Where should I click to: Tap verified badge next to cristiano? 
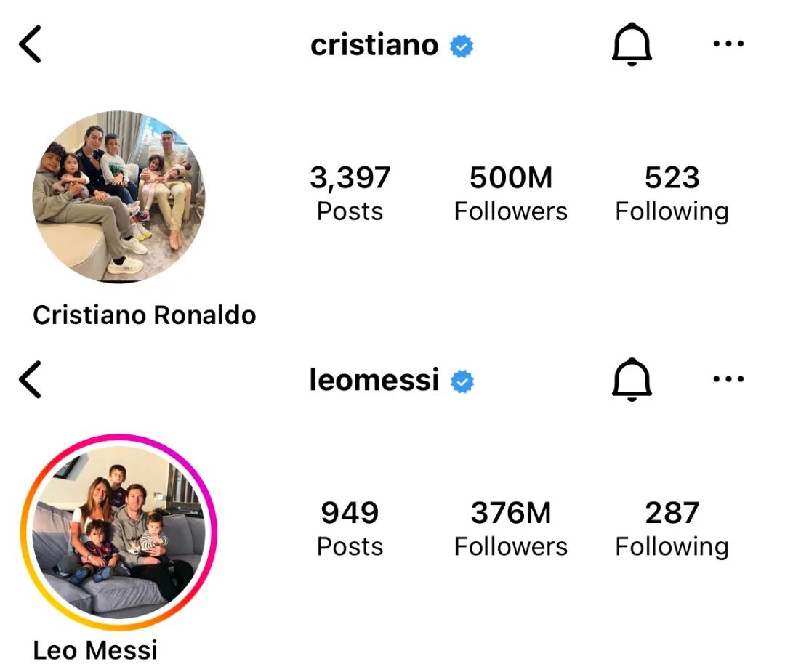(x=462, y=46)
